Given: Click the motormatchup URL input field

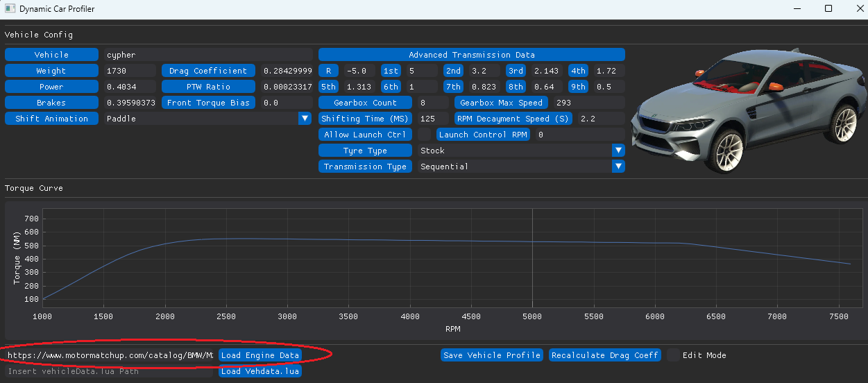Looking at the screenshot, I should (x=110, y=355).
